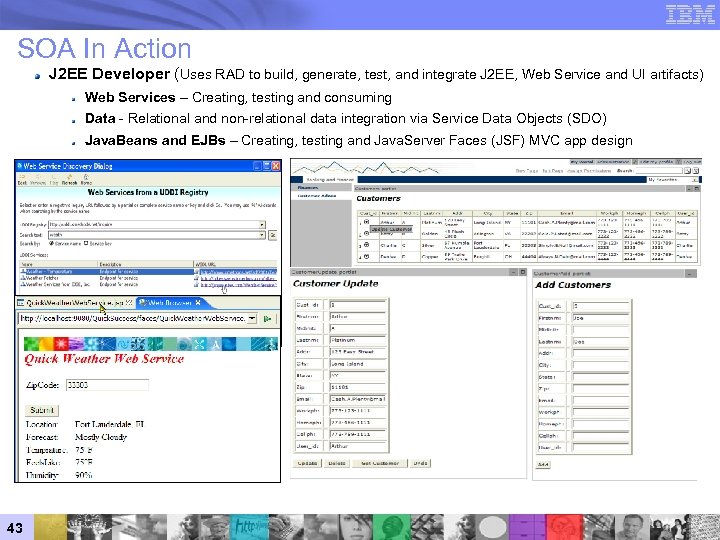Viewport: 720px width, 540px height.
Task: Maximize the Customers portlet
Action: (x=697, y=189)
